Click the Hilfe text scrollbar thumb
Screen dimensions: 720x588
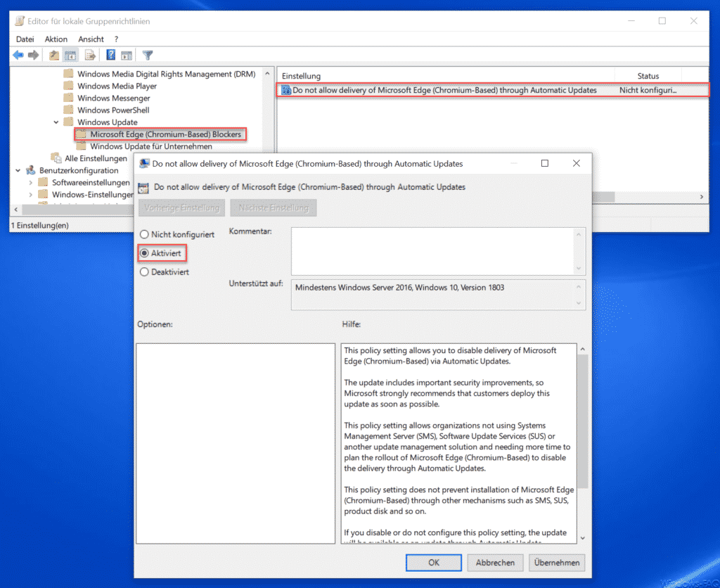[582, 421]
